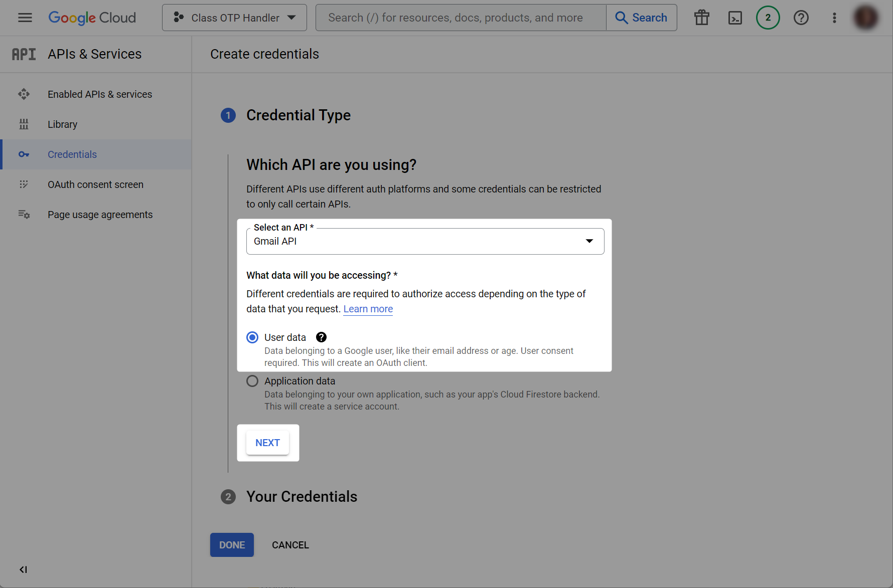The image size is (893, 588).
Task: Follow the Learn more link
Action: point(368,309)
